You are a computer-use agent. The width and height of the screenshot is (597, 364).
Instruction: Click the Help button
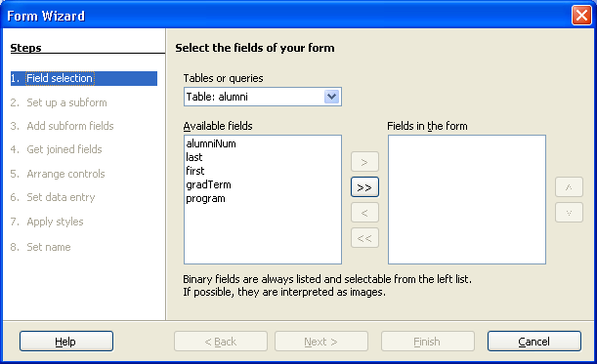(66, 342)
